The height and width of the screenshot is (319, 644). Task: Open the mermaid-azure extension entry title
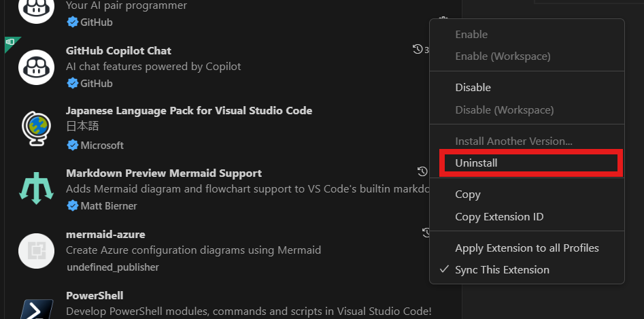[105, 235]
